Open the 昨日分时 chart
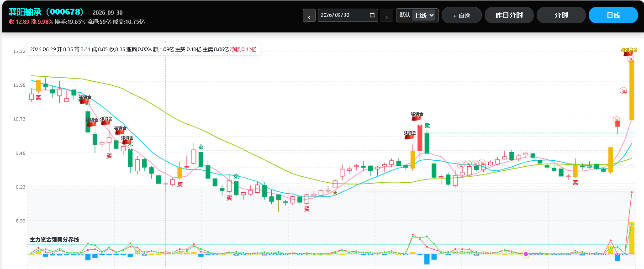This screenshot has width=644, height=269. coord(509,15)
